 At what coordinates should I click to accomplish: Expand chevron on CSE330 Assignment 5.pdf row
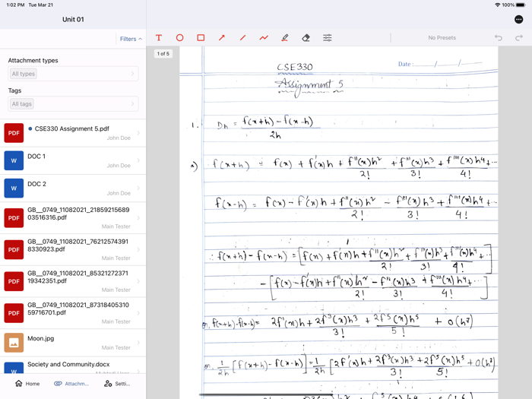point(138,133)
